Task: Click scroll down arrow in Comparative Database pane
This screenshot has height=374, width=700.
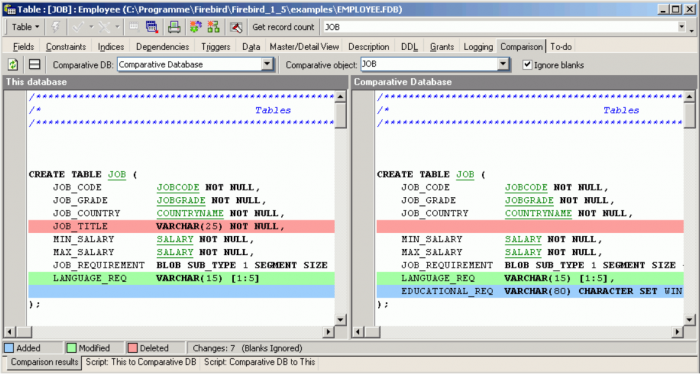Action: click(x=689, y=320)
